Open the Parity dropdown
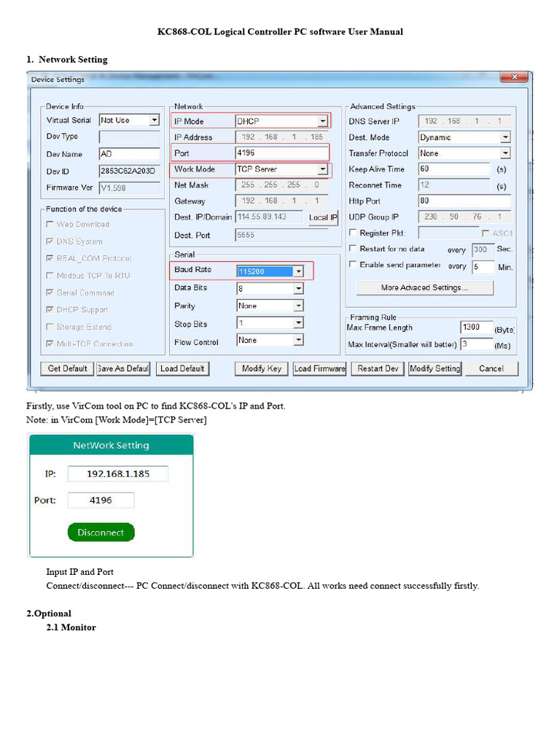 point(298,306)
